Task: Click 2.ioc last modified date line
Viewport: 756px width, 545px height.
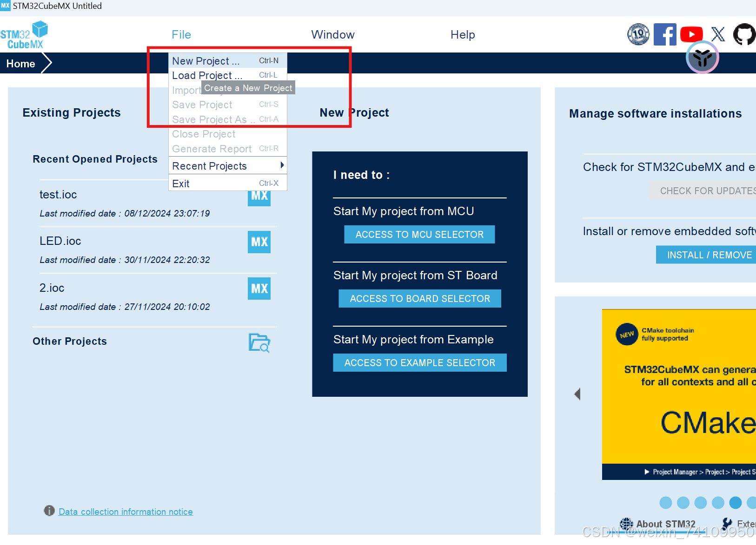Action: (x=125, y=307)
